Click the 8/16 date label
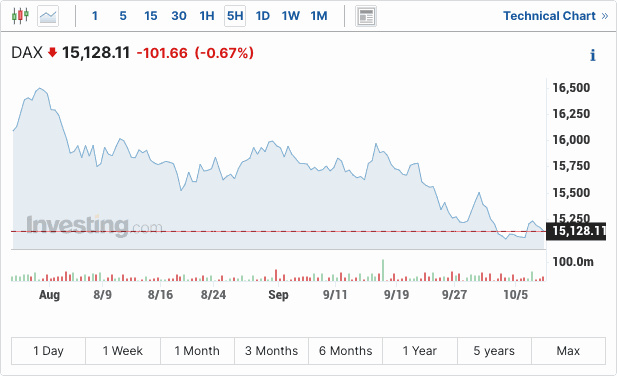 click(160, 295)
